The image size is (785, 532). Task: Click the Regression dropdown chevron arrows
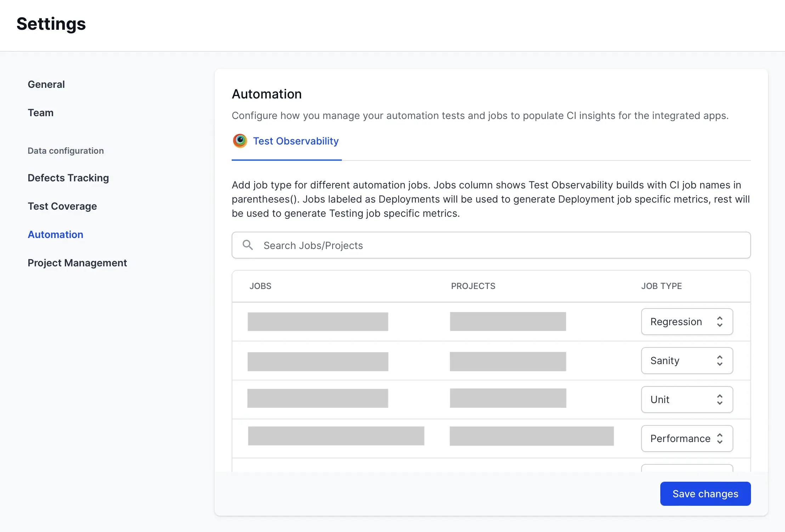(x=719, y=322)
